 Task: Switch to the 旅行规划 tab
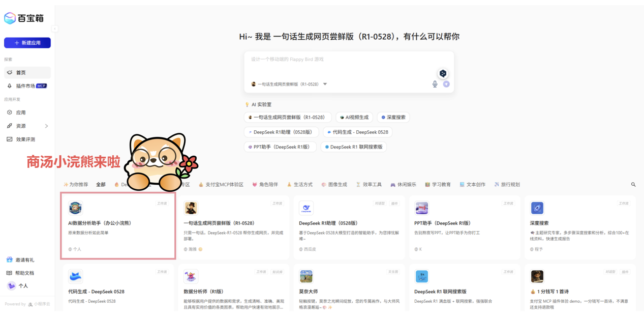[x=507, y=185]
